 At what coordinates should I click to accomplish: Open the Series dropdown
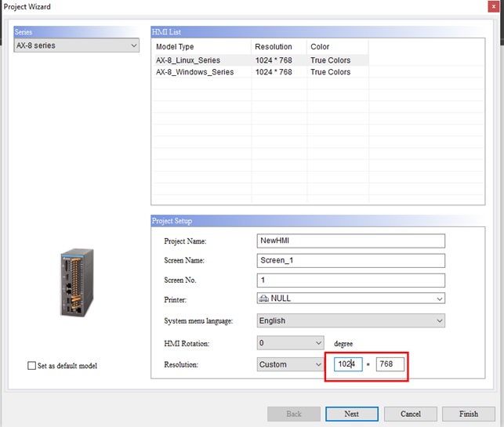point(76,45)
